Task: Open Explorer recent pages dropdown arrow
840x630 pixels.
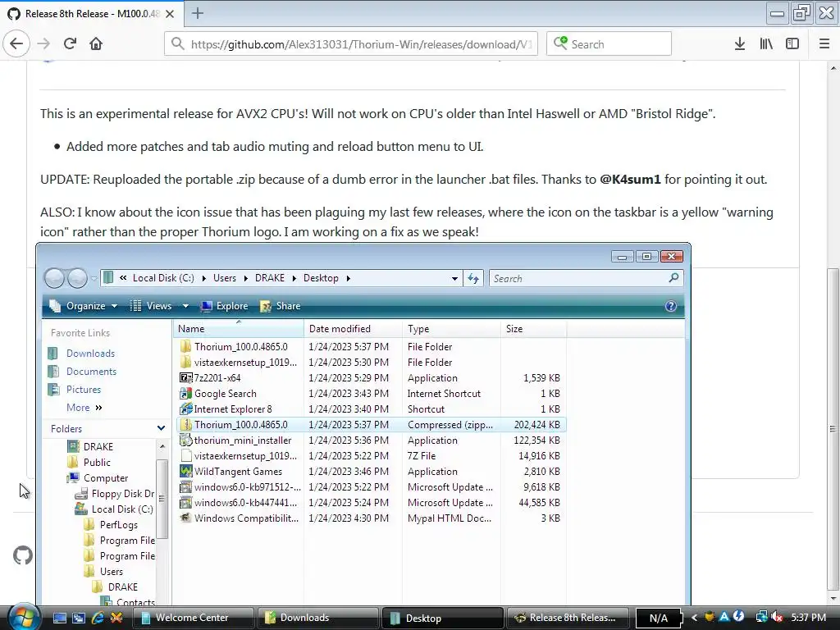Action: coord(94,279)
